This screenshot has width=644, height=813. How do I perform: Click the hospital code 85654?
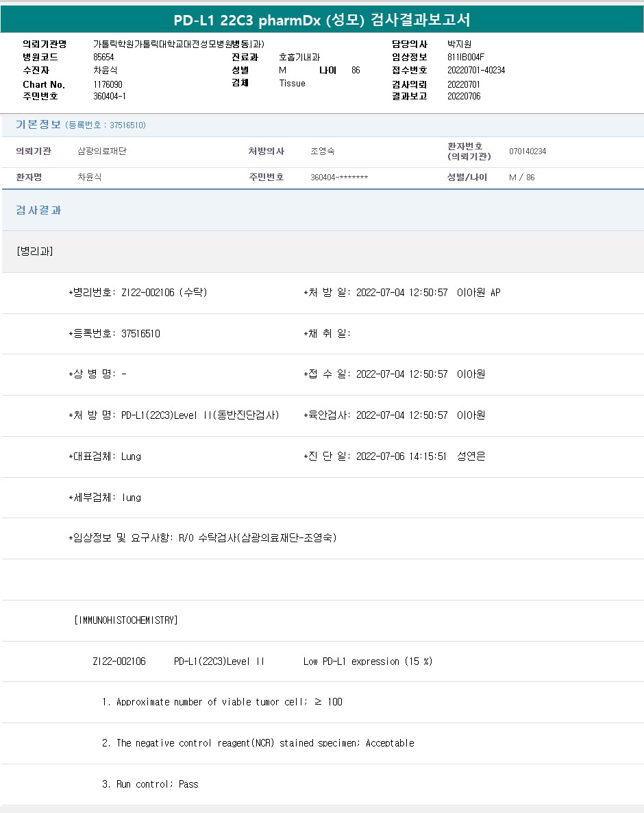103,58
